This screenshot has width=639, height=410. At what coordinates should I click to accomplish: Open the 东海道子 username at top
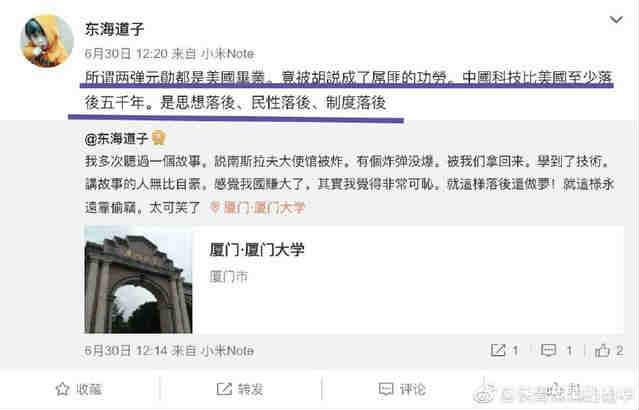115,29
